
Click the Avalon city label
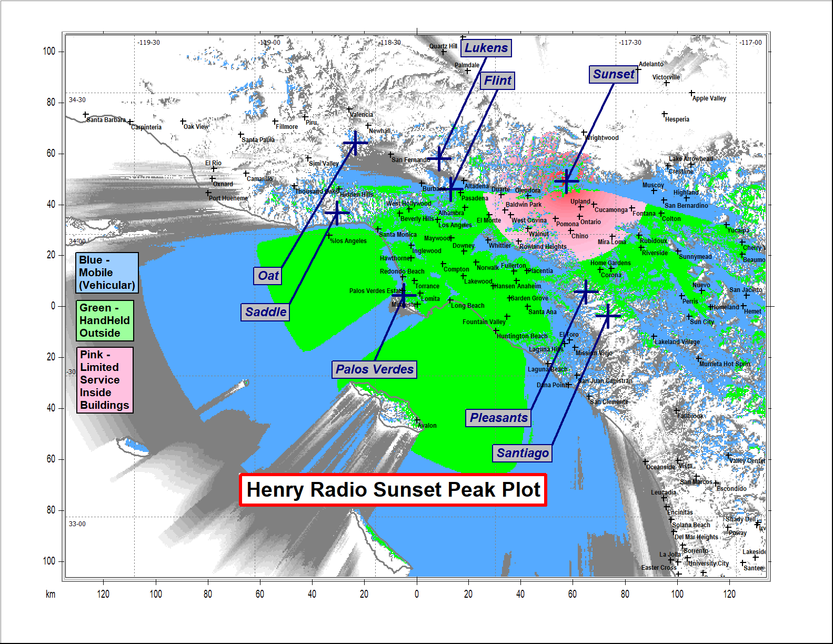(x=427, y=426)
